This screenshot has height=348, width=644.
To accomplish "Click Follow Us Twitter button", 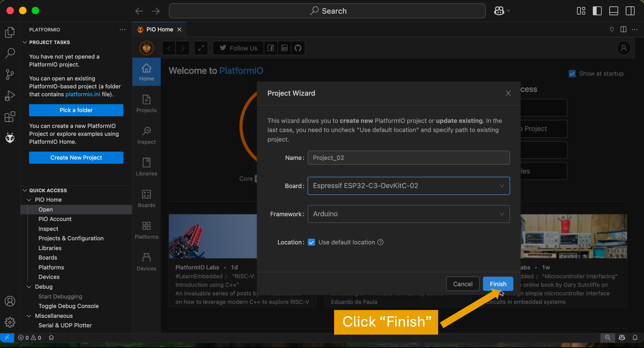I will (x=238, y=48).
